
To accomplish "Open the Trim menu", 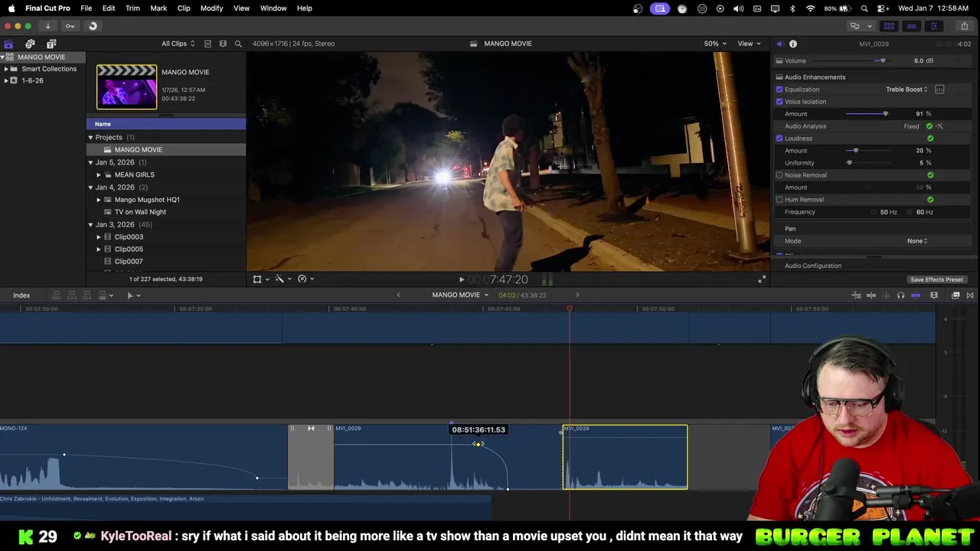I will pyautogui.click(x=132, y=8).
